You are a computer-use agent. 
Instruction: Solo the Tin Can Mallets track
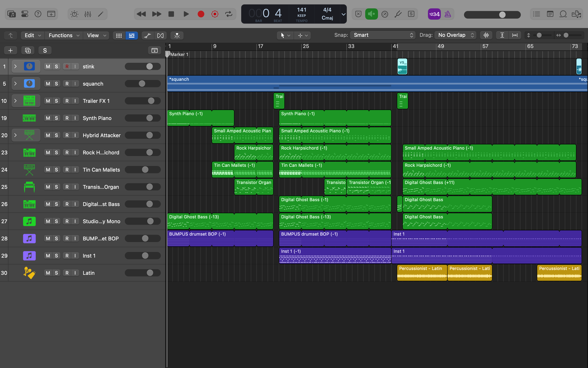(56, 170)
